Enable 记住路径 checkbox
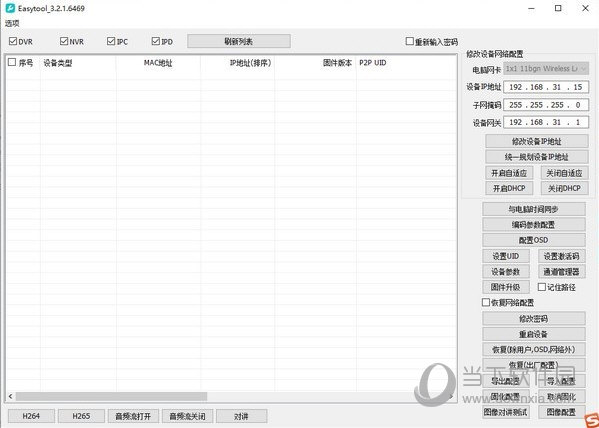This screenshot has height=428, width=599. [542, 287]
